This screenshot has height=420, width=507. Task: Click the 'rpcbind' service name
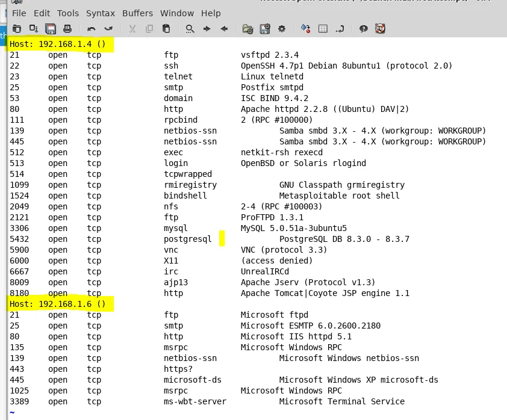[181, 120]
